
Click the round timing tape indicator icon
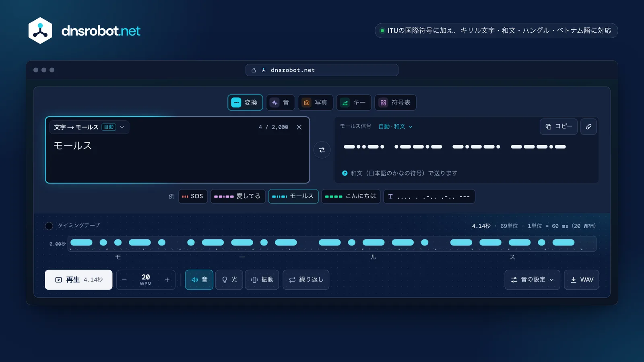coord(49,226)
